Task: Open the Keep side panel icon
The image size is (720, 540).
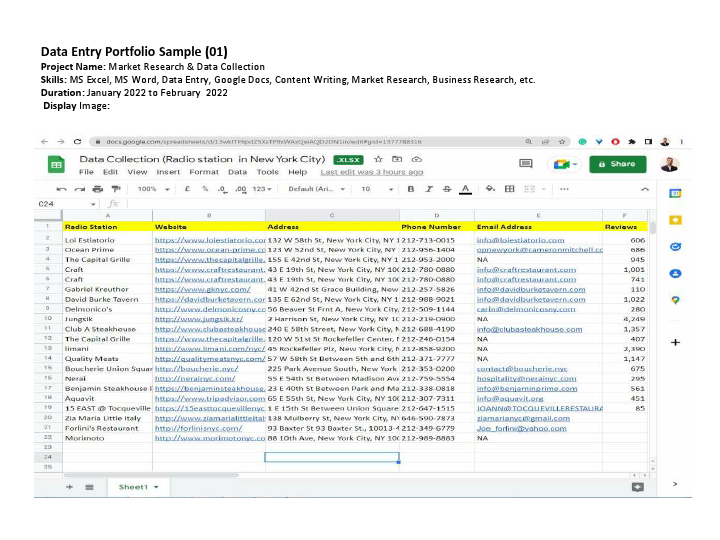Action: coord(675,220)
